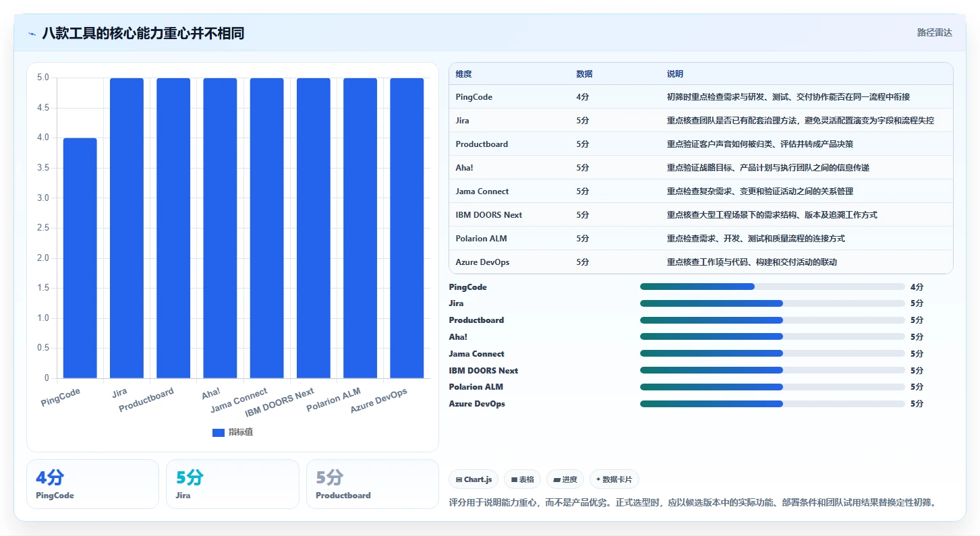The image size is (980, 536).
Task: Click the PingCode progress bar
Action: [x=772, y=287]
